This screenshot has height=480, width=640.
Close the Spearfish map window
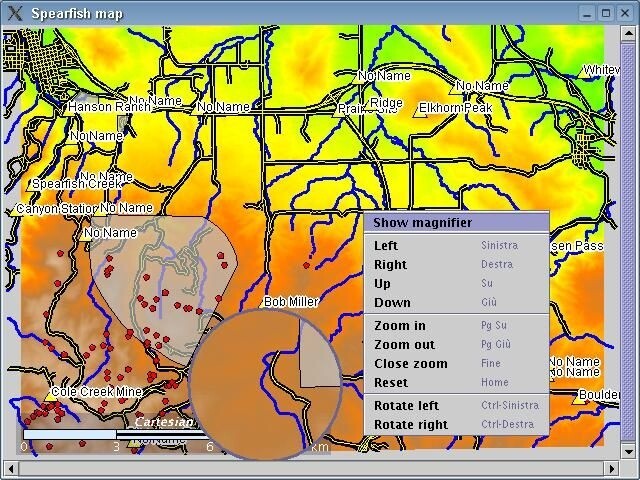pyautogui.click(x=625, y=13)
